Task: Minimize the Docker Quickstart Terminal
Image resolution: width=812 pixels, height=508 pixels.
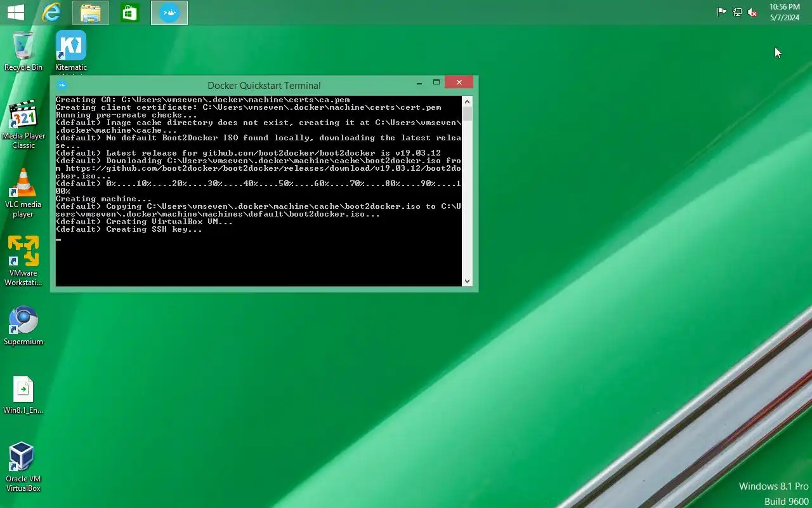Action: 419,83
